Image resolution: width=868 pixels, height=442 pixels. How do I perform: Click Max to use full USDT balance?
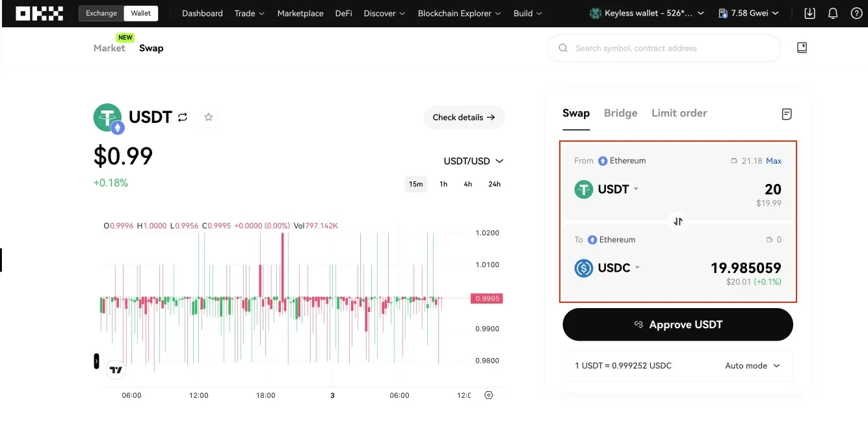point(774,161)
